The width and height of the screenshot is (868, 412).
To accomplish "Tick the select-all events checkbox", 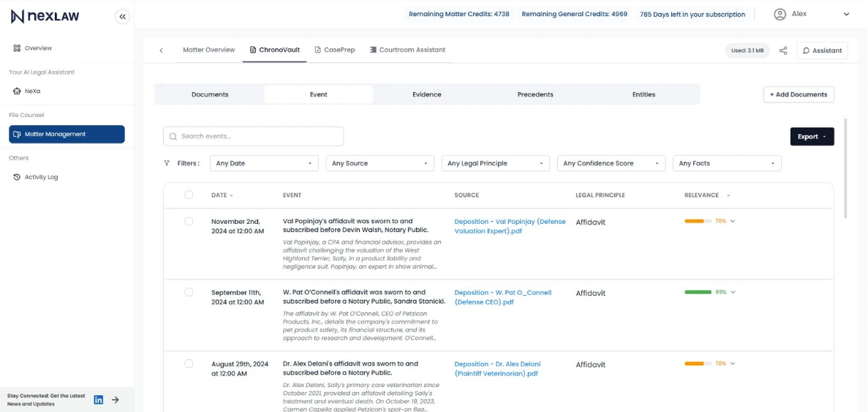I will 189,195.
